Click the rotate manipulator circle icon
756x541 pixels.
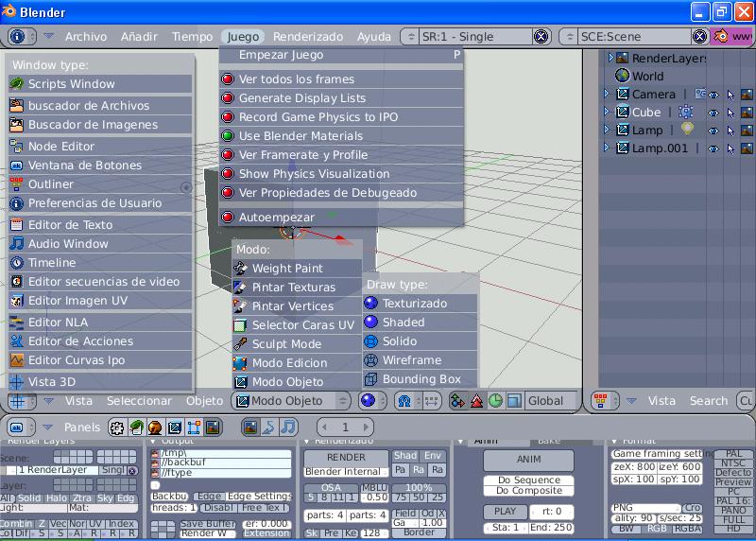click(x=495, y=401)
